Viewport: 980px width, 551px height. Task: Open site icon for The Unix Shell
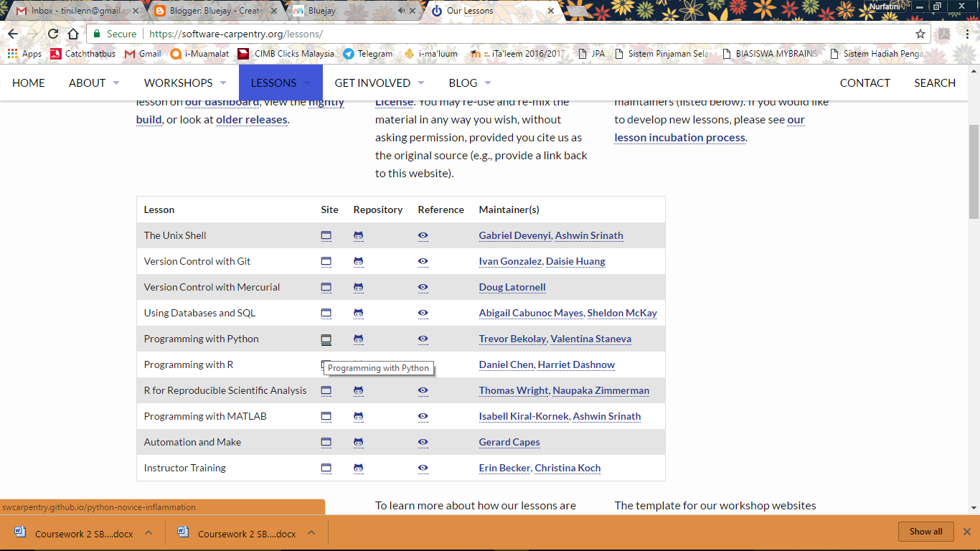coord(326,235)
